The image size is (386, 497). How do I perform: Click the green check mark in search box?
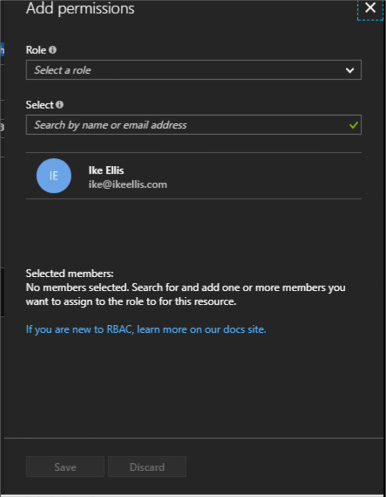coord(353,125)
